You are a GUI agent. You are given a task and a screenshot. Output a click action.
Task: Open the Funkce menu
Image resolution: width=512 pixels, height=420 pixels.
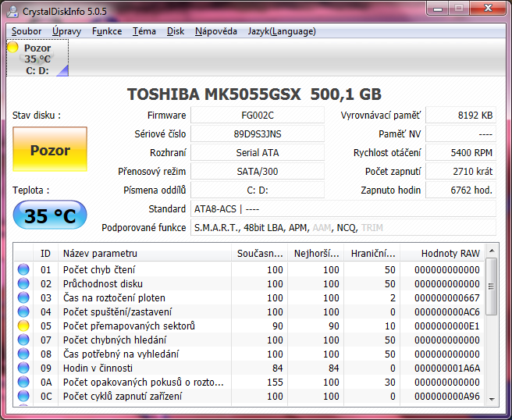[107, 31]
